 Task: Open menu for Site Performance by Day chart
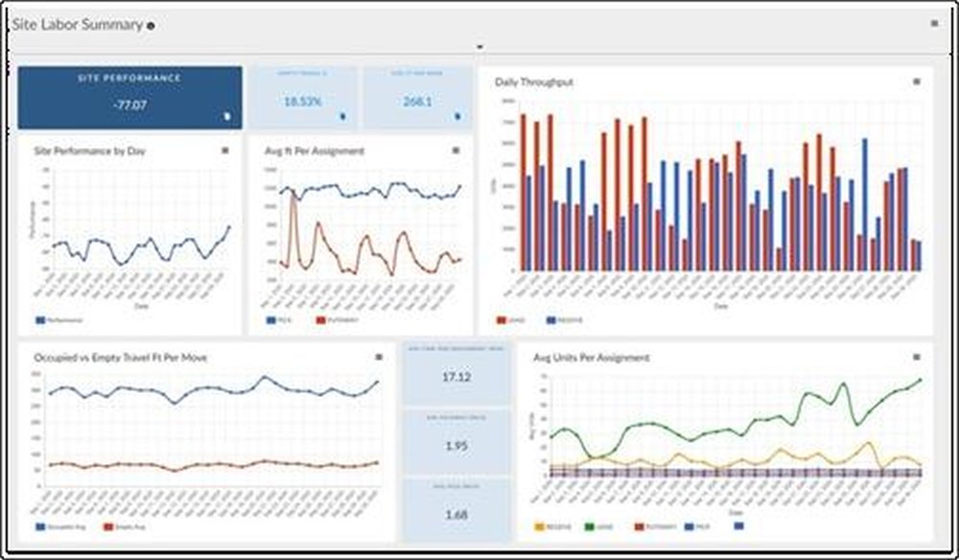(224, 151)
